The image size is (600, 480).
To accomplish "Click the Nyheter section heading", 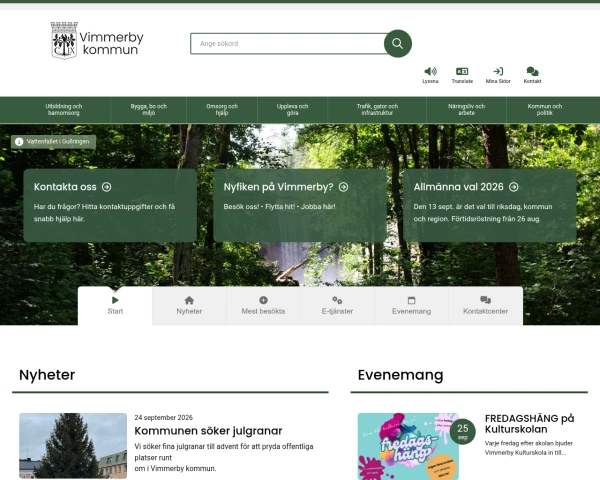I will pos(47,375).
